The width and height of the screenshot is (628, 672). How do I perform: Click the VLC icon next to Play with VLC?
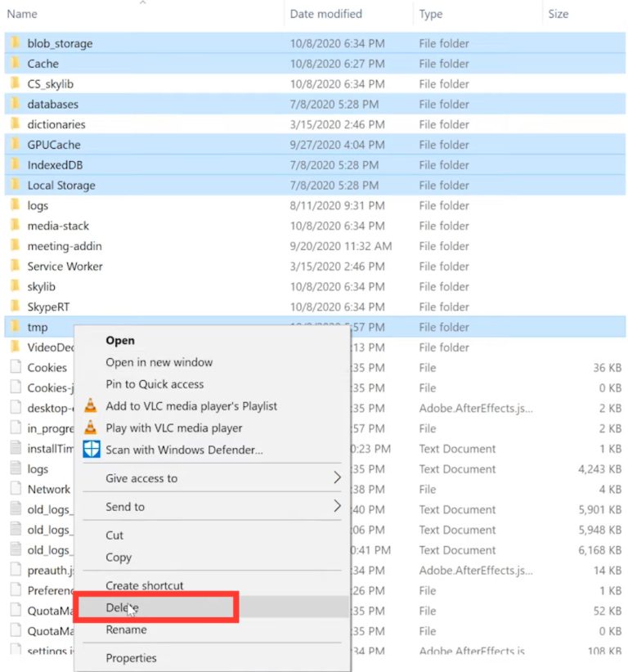[92, 428]
